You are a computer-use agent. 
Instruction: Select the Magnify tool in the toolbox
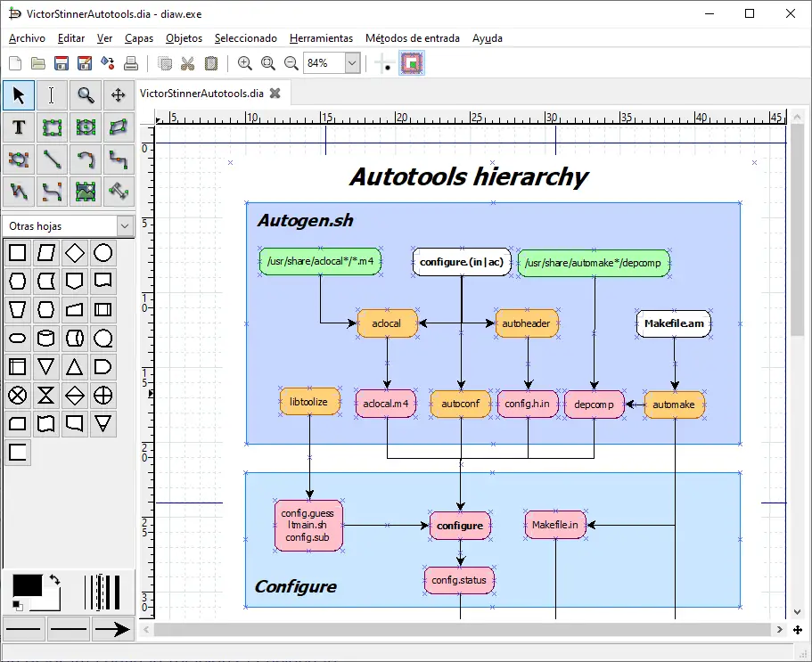[x=86, y=95]
